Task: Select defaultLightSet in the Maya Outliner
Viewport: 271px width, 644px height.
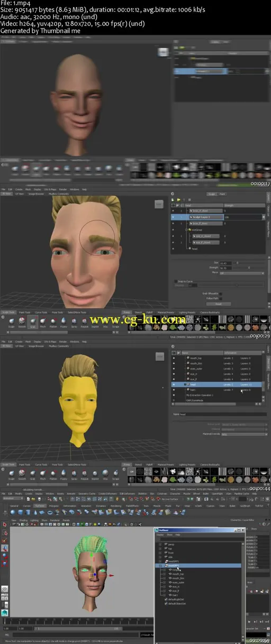Action: point(177,599)
